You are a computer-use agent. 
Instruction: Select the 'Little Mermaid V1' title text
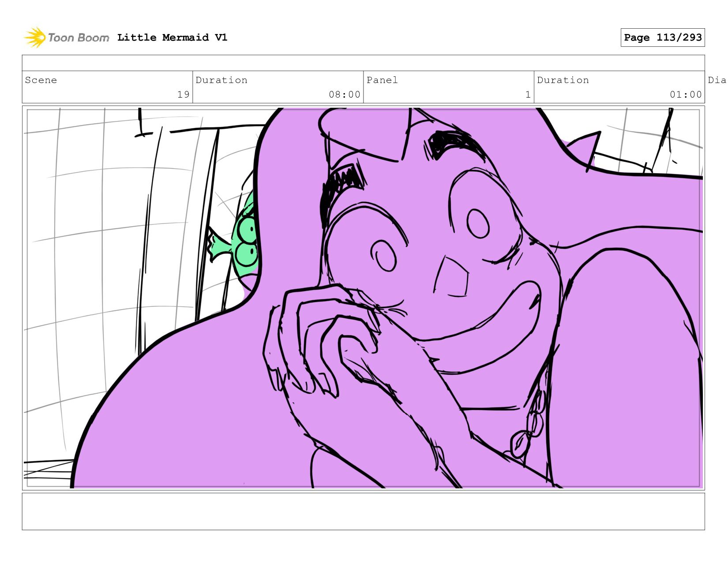pos(172,38)
